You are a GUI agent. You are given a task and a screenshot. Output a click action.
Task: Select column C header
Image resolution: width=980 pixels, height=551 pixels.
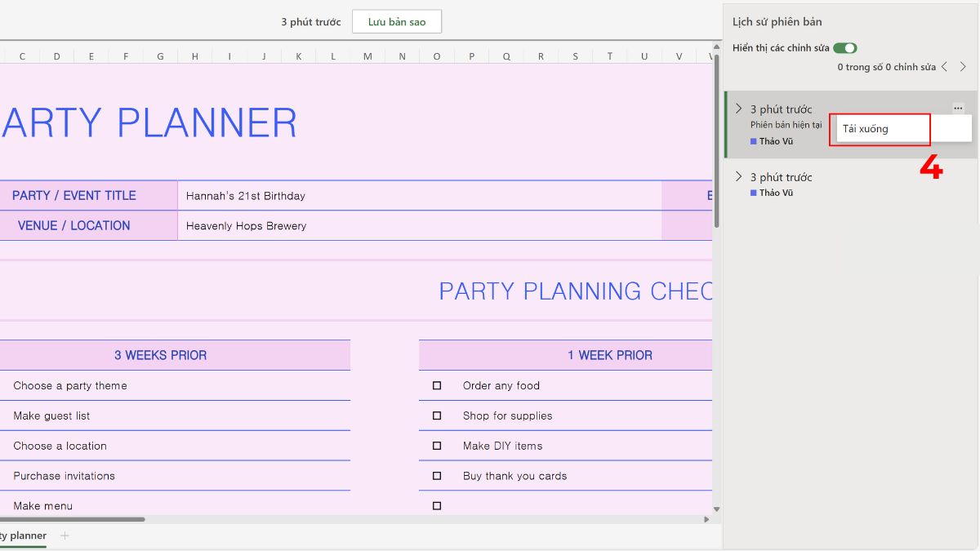click(22, 56)
